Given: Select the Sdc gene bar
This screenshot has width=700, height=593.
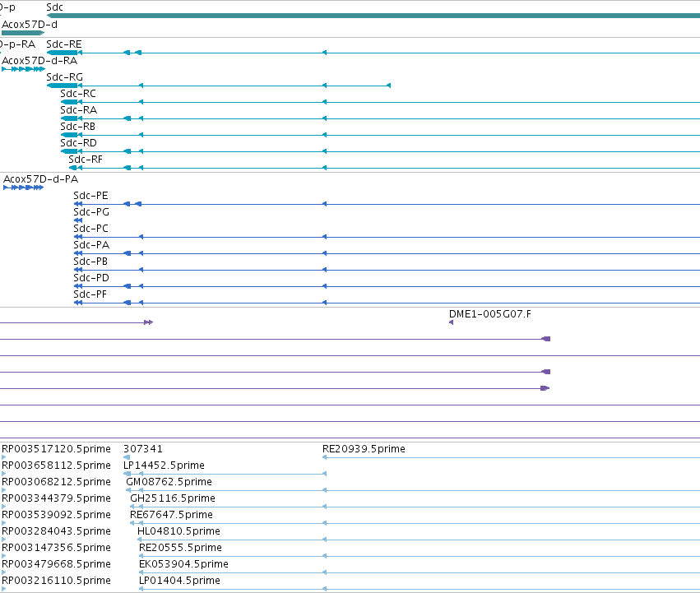Looking at the screenshot, I should [x=373, y=16].
